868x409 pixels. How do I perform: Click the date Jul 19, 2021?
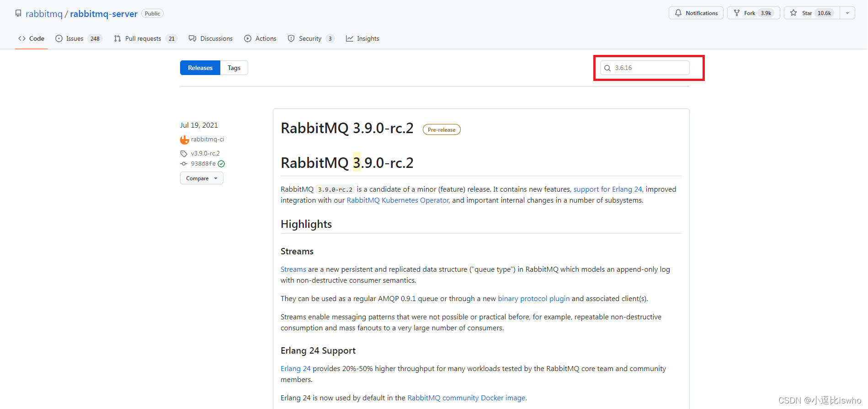199,125
